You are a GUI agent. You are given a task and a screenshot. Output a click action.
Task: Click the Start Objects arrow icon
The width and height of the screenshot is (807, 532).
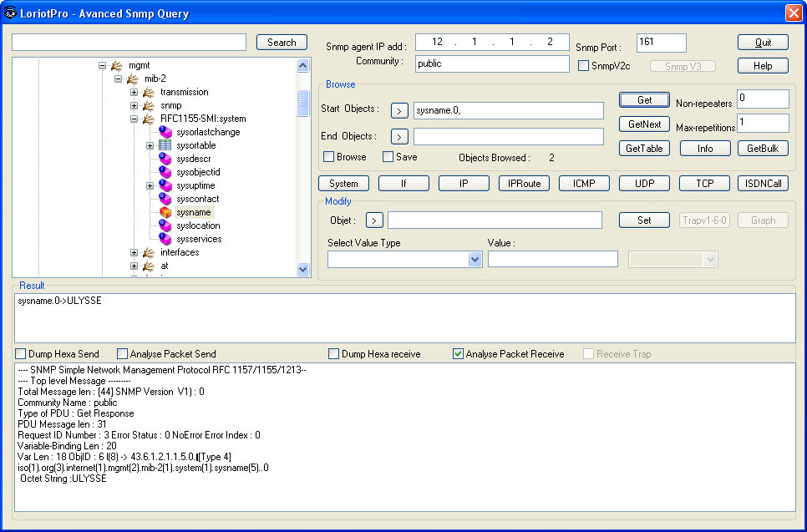pyautogui.click(x=398, y=109)
